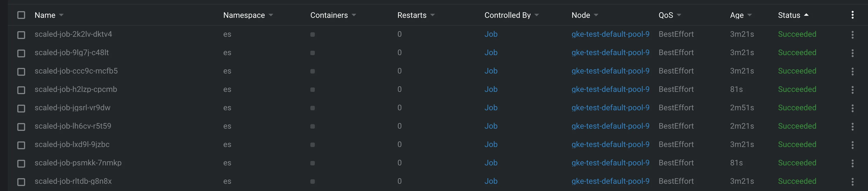The height and width of the screenshot is (191, 868).
Task: Open three-dot menu for scaled-job-ccc9c-mcfb5 row
Action: (x=852, y=71)
